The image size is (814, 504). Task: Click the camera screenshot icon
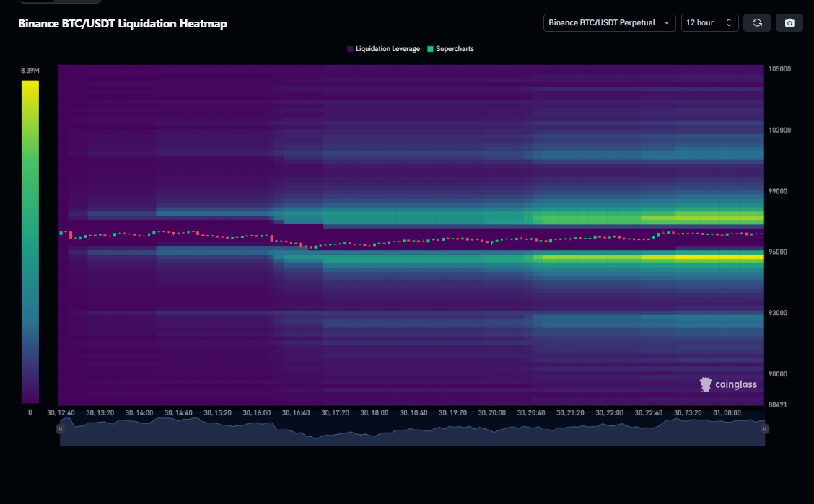789,22
